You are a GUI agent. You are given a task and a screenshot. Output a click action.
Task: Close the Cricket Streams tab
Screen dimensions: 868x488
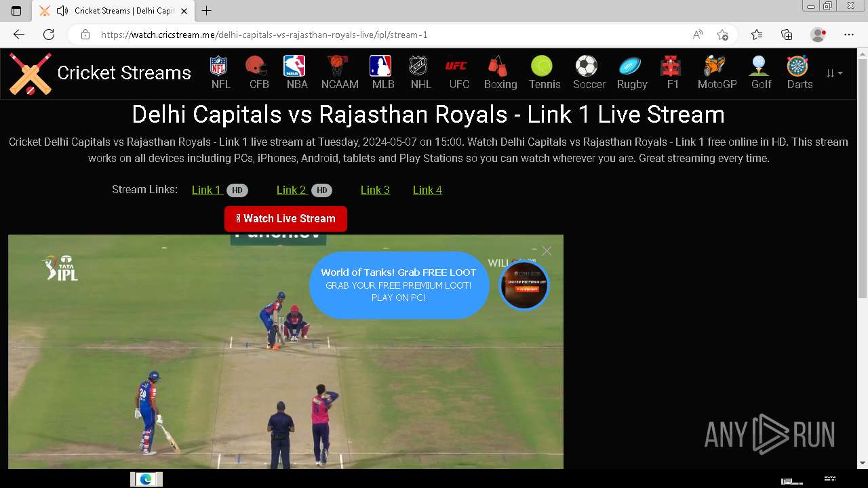184,11
